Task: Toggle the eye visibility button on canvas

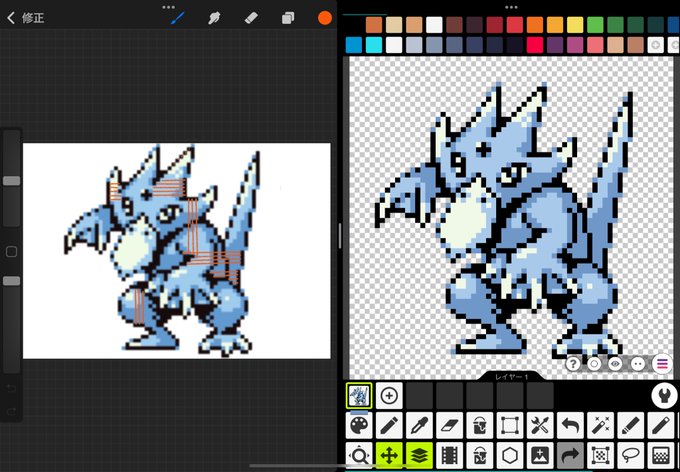Action: point(615,364)
